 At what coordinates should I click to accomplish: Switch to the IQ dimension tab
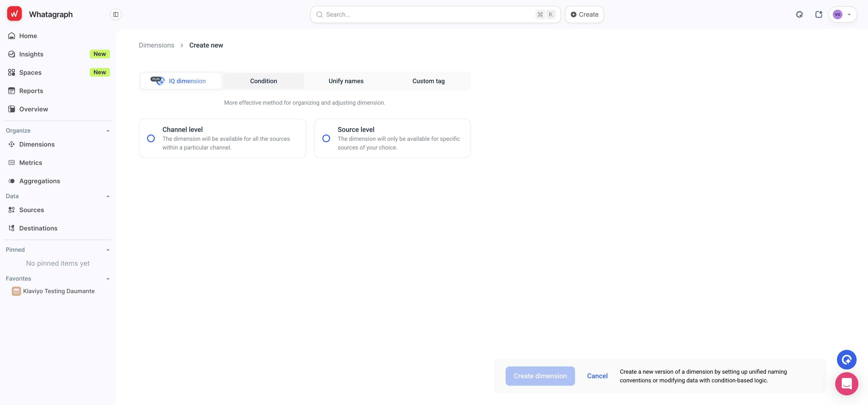(181, 81)
